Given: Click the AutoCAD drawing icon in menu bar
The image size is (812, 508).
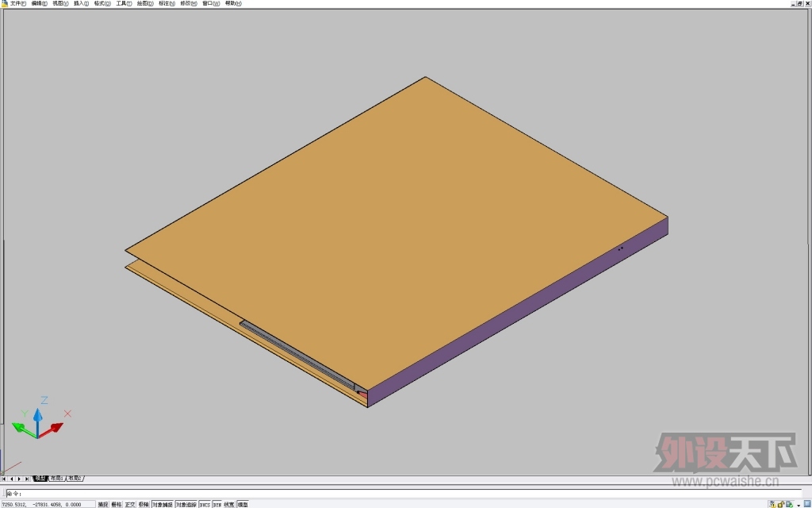Looking at the screenshot, I should [x=5, y=3].
